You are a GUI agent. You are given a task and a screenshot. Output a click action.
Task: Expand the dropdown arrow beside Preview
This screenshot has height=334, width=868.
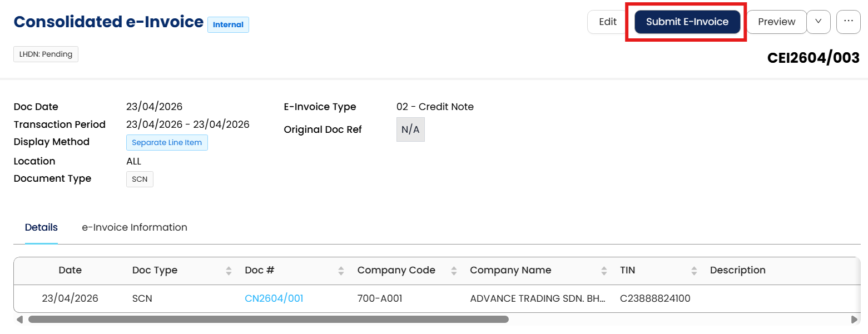click(818, 22)
